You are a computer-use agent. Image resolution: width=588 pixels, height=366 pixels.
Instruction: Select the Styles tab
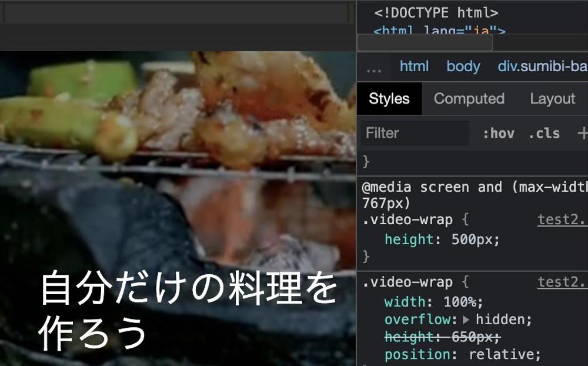coord(389,98)
